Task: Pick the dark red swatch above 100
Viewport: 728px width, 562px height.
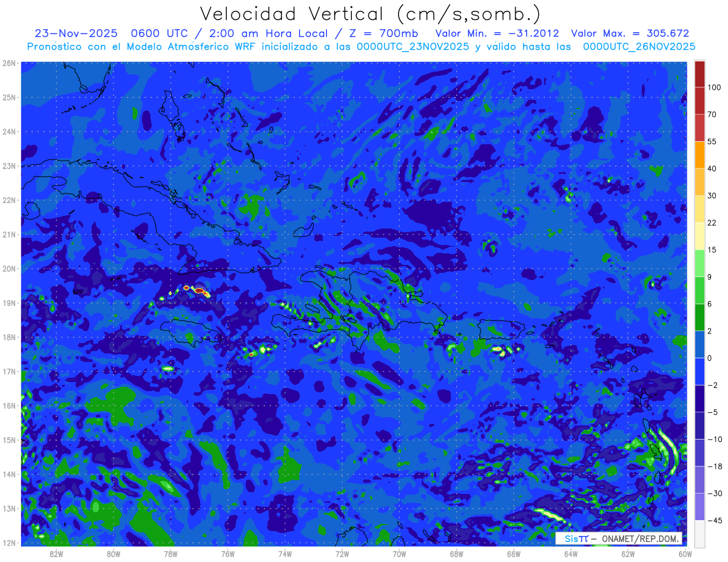Action: click(x=699, y=74)
